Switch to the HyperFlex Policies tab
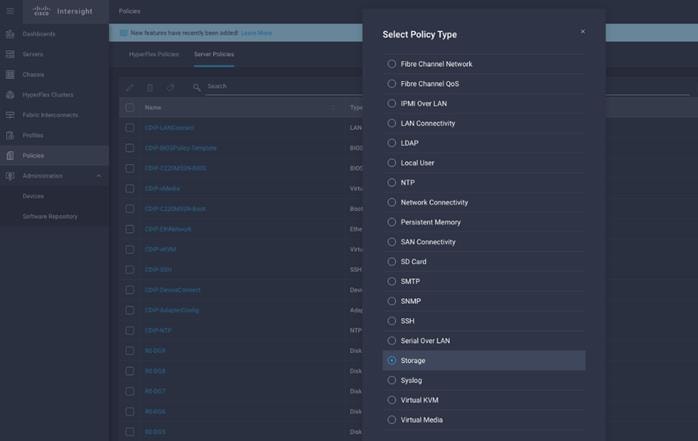The width and height of the screenshot is (698, 441). click(154, 54)
